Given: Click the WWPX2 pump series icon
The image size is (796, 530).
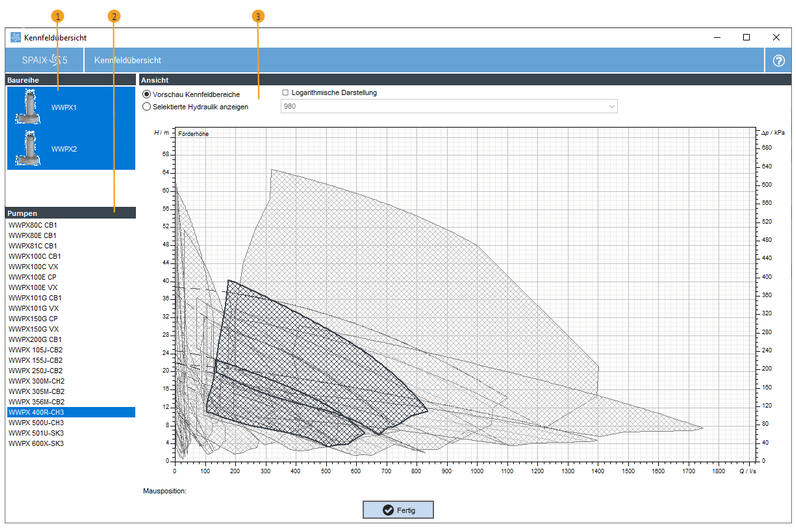Looking at the screenshot, I should tap(26, 147).
